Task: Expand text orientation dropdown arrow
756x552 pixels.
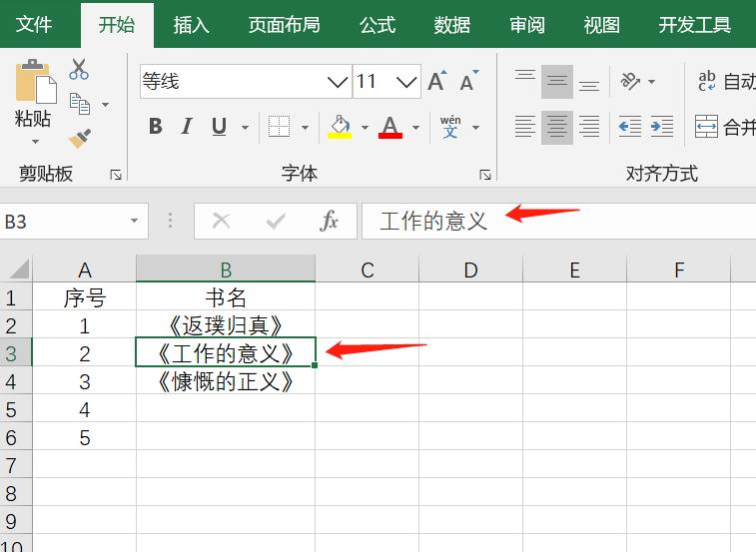Action: [651, 82]
